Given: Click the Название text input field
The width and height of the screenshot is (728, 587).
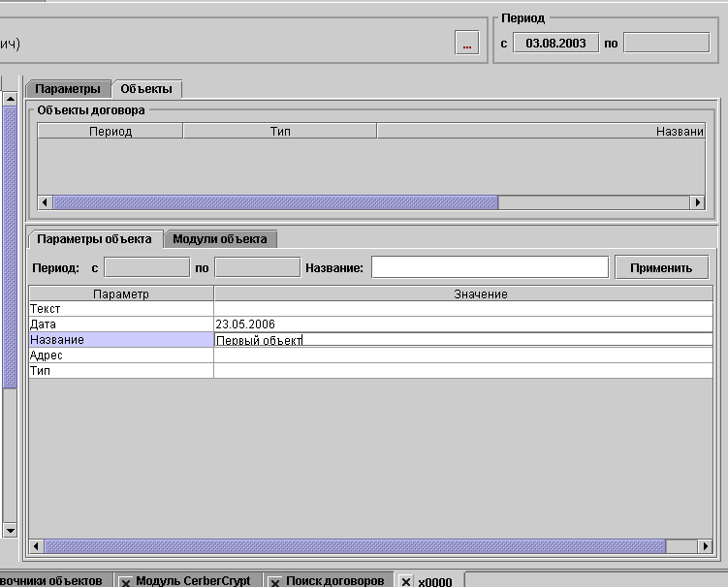Looking at the screenshot, I should tap(490, 267).
